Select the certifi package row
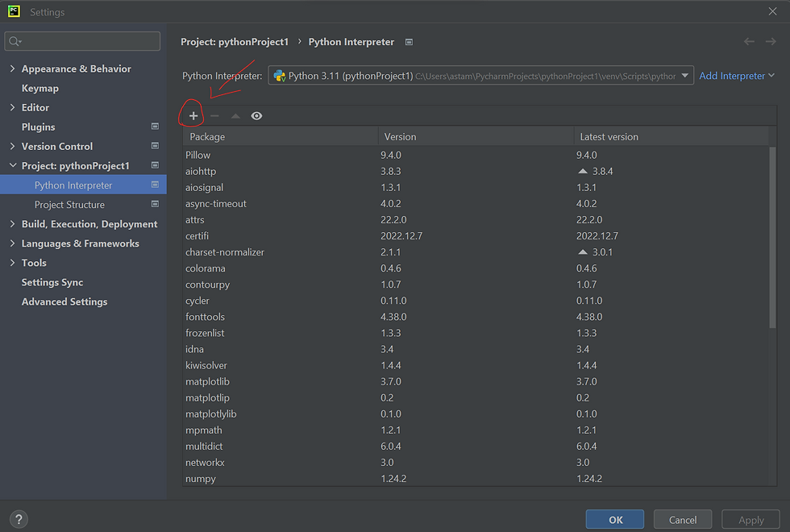 [x=476, y=235]
